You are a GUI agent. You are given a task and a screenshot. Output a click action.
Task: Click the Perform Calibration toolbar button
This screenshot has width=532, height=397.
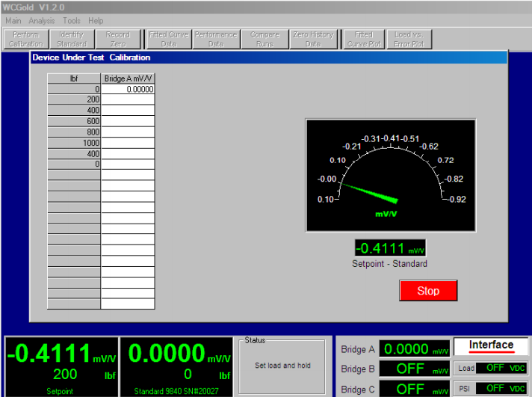tap(26, 39)
